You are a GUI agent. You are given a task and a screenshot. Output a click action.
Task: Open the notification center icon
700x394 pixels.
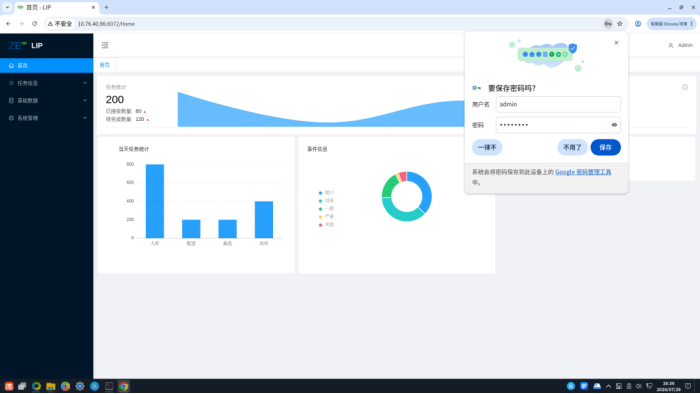(688, 386)
